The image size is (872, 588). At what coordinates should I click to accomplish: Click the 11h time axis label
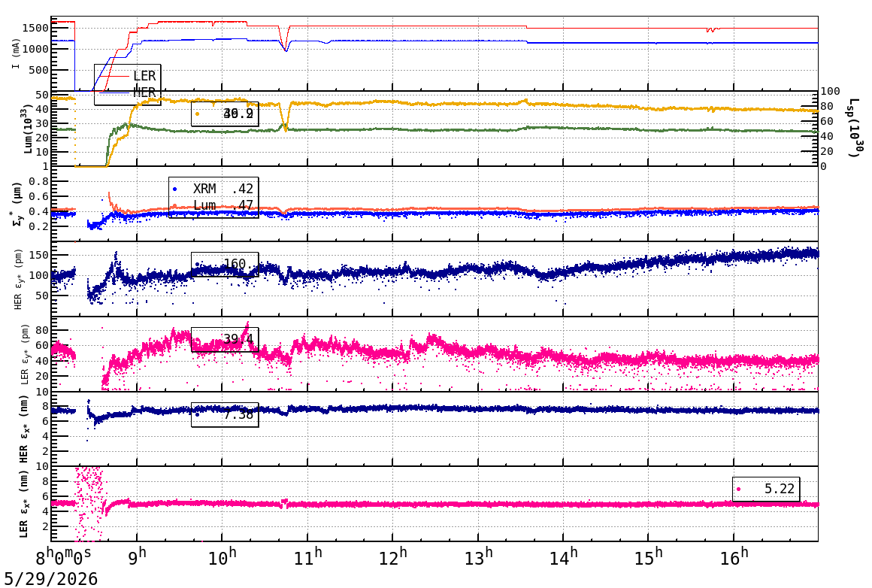pos(307,557)
